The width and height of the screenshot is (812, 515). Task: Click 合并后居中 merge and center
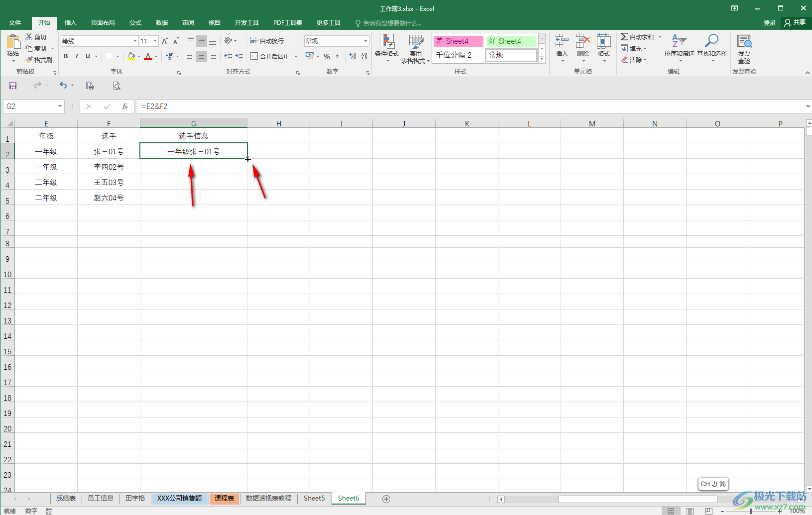270,56
